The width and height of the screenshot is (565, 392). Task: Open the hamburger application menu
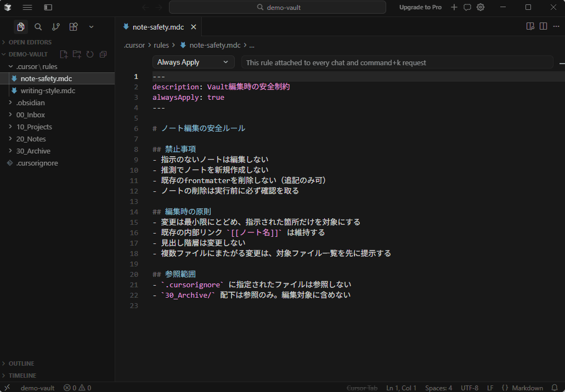pos(27,7)
